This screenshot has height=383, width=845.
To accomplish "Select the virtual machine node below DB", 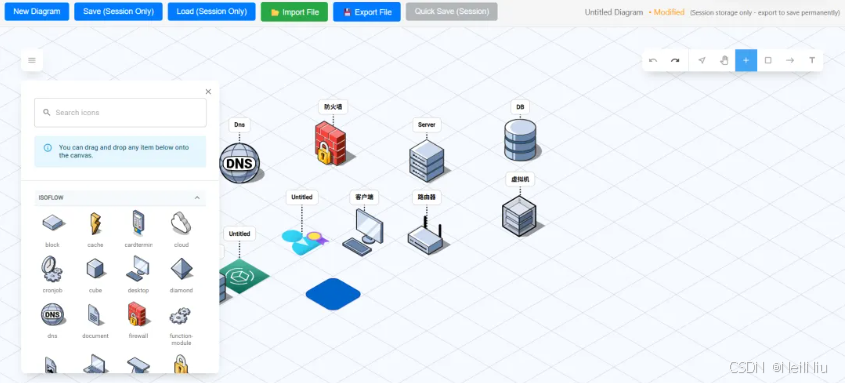I will point(520,216).
